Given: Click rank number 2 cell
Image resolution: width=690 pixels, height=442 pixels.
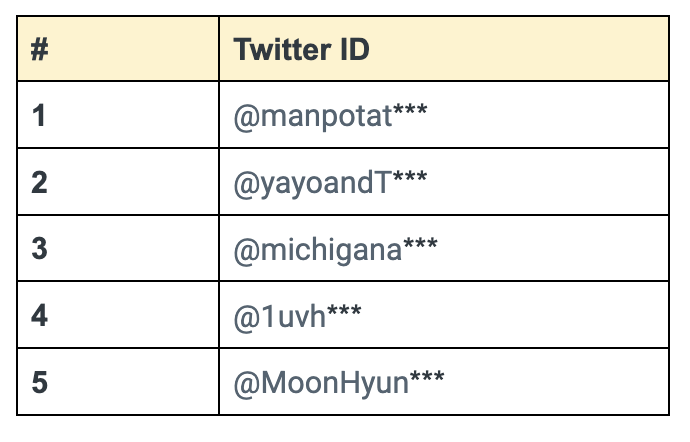Looking at the screenshot, I should point(118,181).
